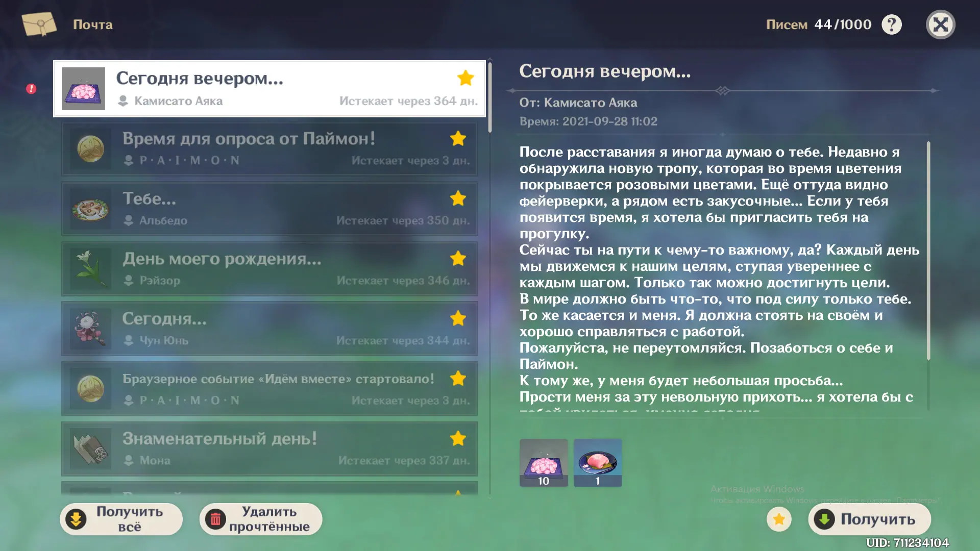
Task: Toggle favorite star on Камисато Аяка letter
Action: click(465, 78)
